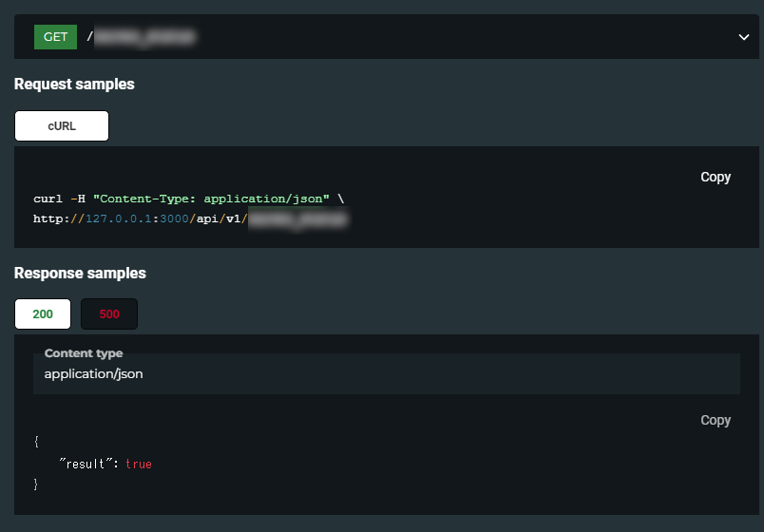Open the 500 response sample tab
The width and height of the screenshot is (764, 532).
(x=109, y=313)
